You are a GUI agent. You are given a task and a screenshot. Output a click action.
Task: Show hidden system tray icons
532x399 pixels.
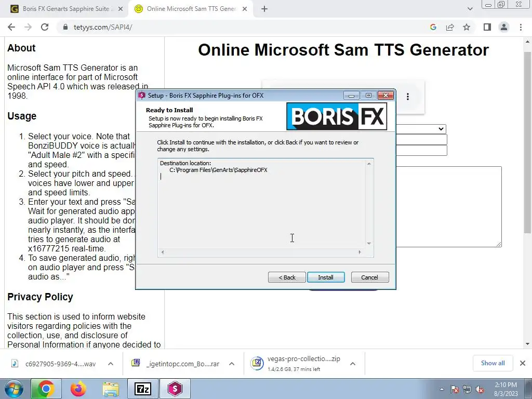pyautogui.click(x=442, y=389)
